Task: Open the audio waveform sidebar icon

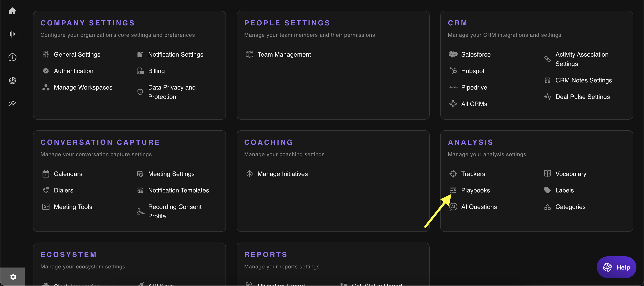Action: click(x=12, y=34)
